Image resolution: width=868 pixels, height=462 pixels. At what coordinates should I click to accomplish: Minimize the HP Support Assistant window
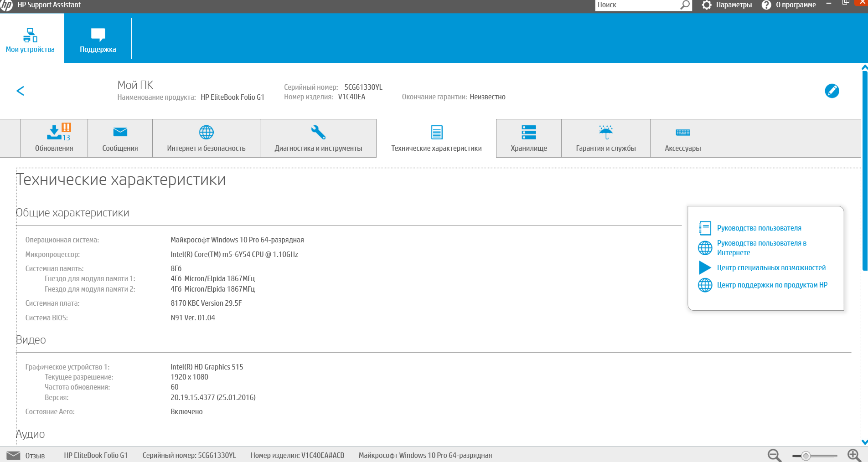tap(829, 4)
